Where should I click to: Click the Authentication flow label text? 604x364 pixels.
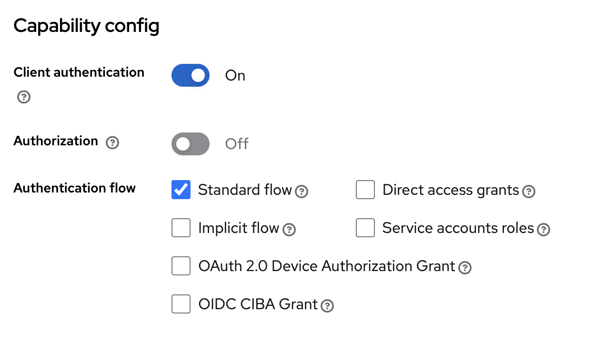point(74,188)
